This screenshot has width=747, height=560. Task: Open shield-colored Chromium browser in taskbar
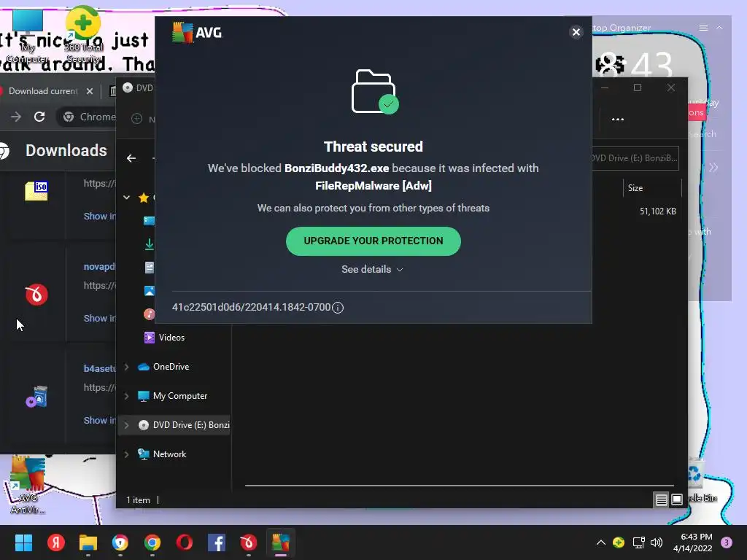(x=120, y=542)
